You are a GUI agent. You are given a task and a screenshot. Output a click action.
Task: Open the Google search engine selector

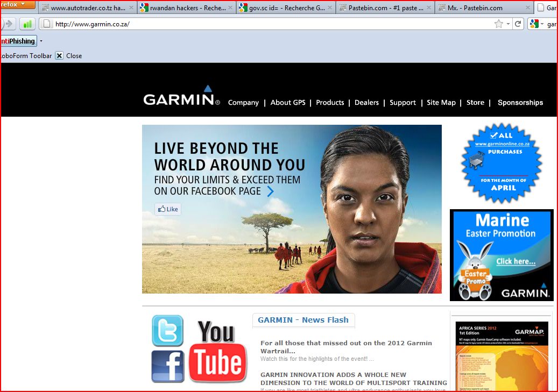pyautogui.click(x=537, y=24)
